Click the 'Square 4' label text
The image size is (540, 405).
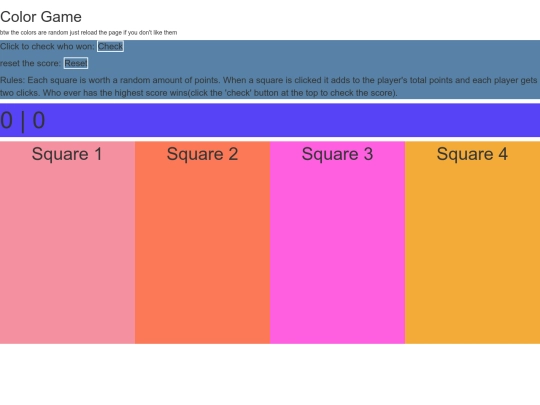[x=472, y=154]
